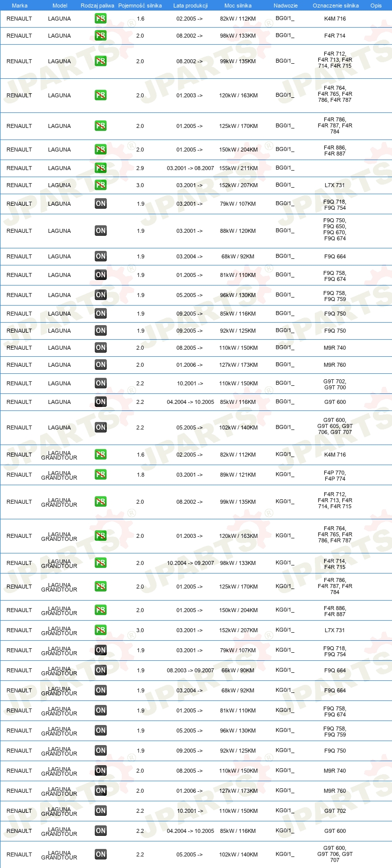Viewport: 392px width, 868px height.
Task: Click diesel ON icon in 88kW / 120KM row
Action: pos(101,231)
